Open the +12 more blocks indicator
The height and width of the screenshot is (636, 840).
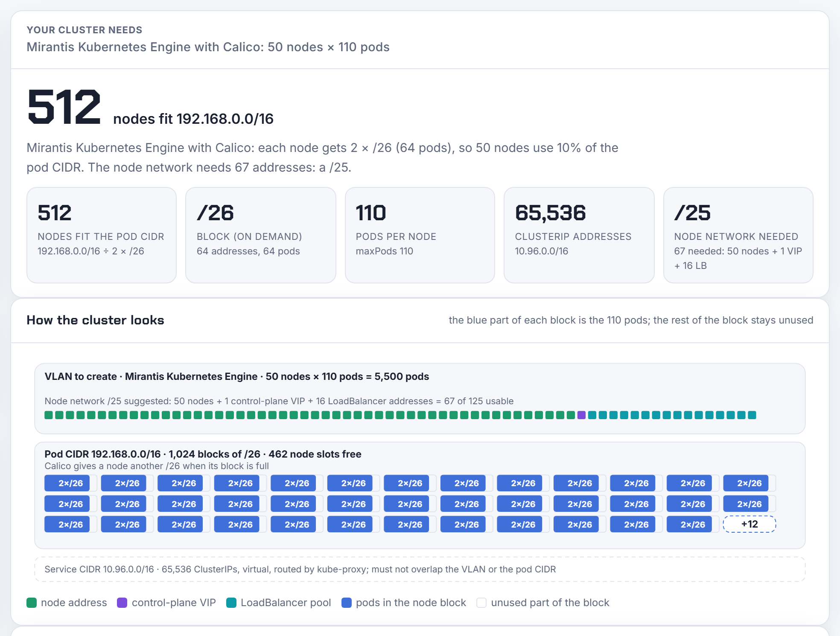[750, 524]
